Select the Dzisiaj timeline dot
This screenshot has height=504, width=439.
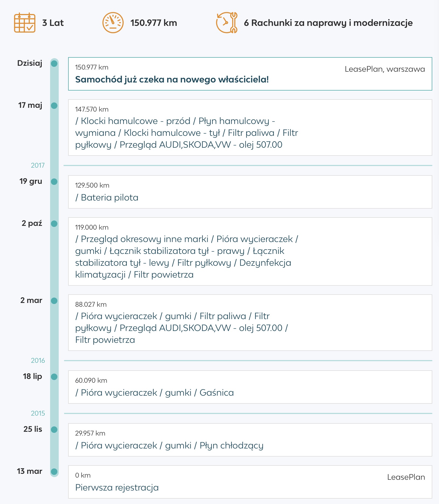[x=54, y=64]
